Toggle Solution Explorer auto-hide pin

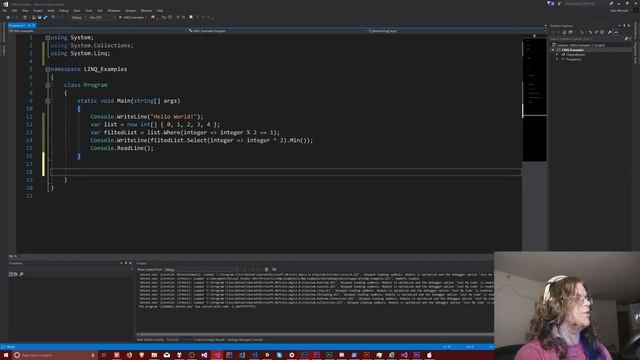click(x=624, y=26)
